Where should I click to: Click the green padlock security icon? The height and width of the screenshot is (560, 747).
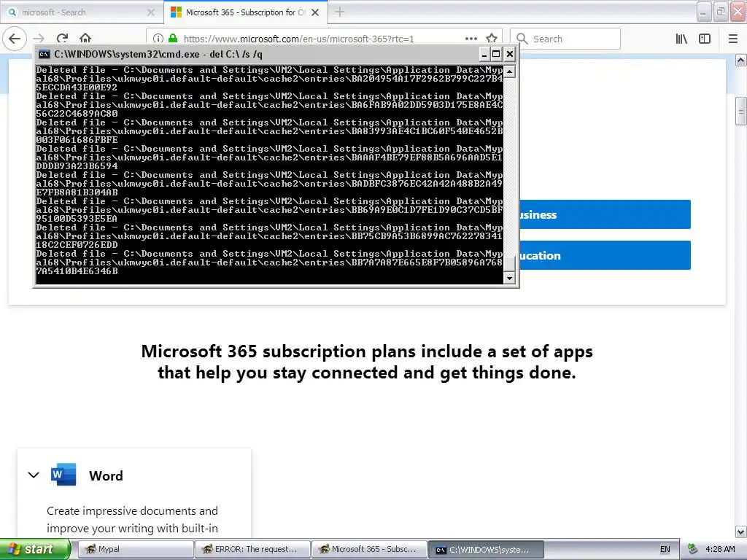[x=173, y=39]
